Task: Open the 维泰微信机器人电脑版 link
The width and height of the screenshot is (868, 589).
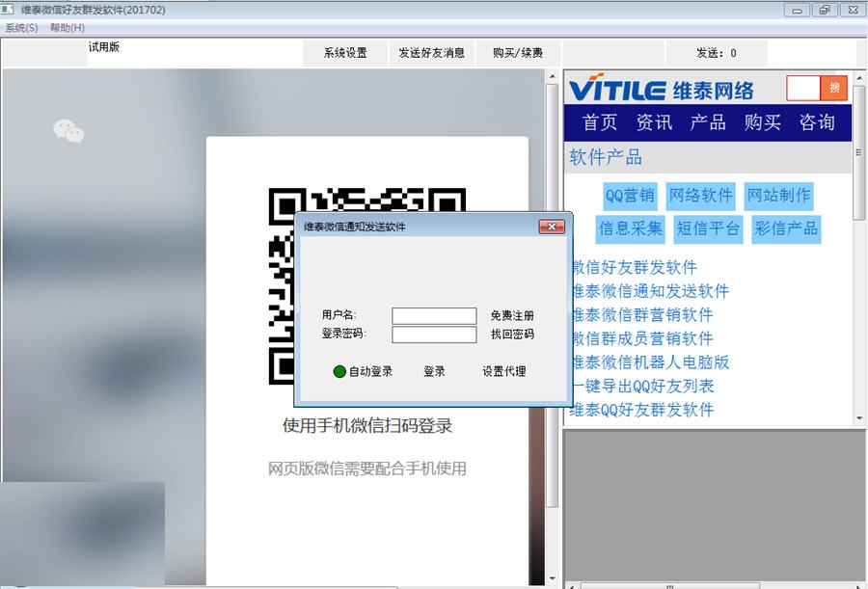Action: coord(650,362)
